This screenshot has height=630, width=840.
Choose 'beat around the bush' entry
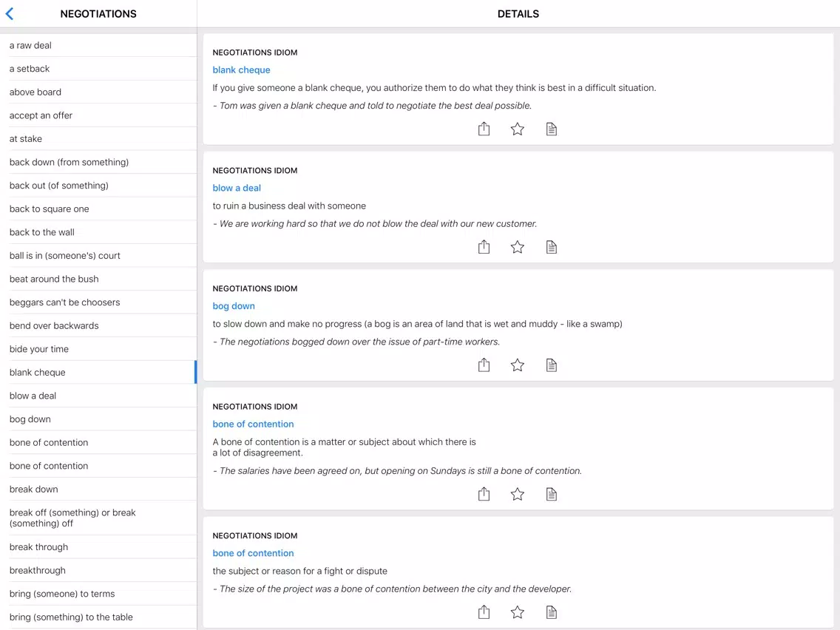(98, 279)
